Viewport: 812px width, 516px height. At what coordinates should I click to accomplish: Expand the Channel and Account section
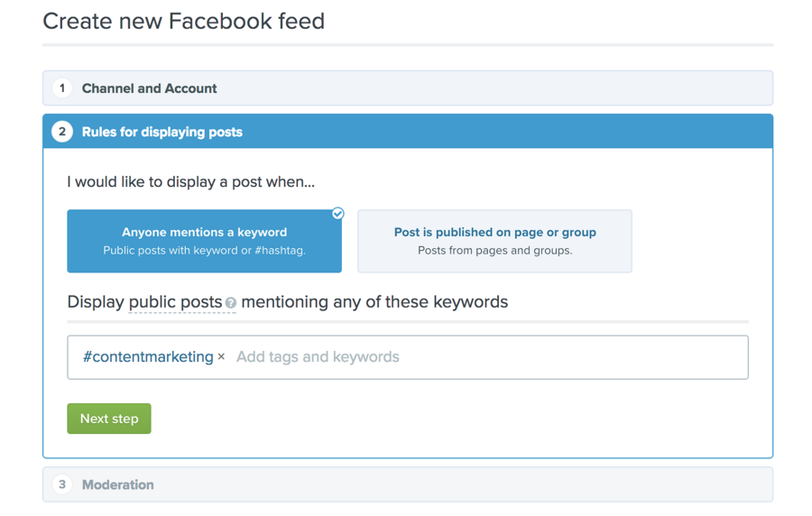click(x=408, y=88)
